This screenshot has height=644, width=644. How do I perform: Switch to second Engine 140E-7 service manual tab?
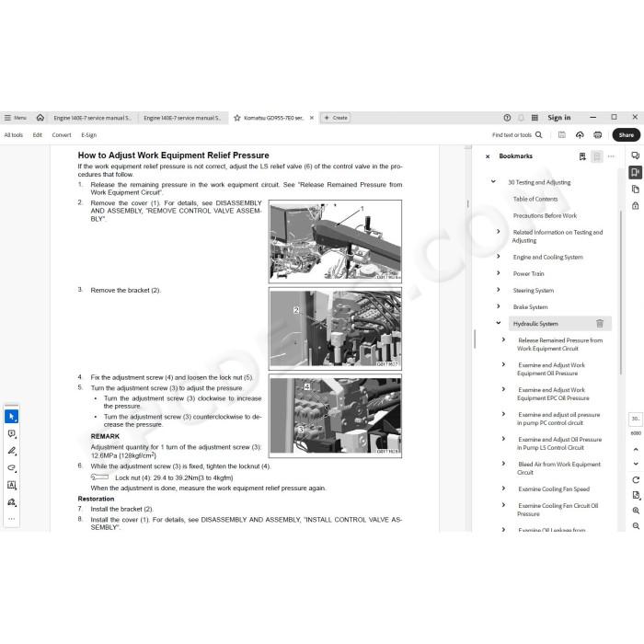tap(182, 118)
